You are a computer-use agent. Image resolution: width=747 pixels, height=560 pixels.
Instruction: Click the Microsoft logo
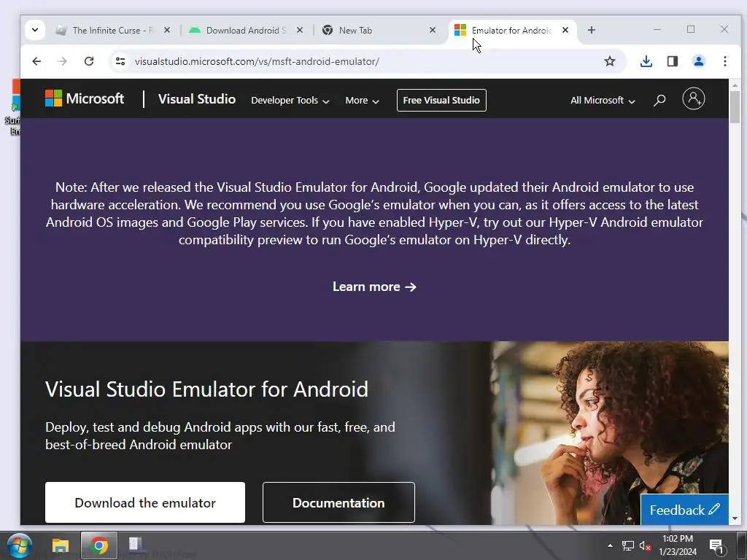coord(85,98)
